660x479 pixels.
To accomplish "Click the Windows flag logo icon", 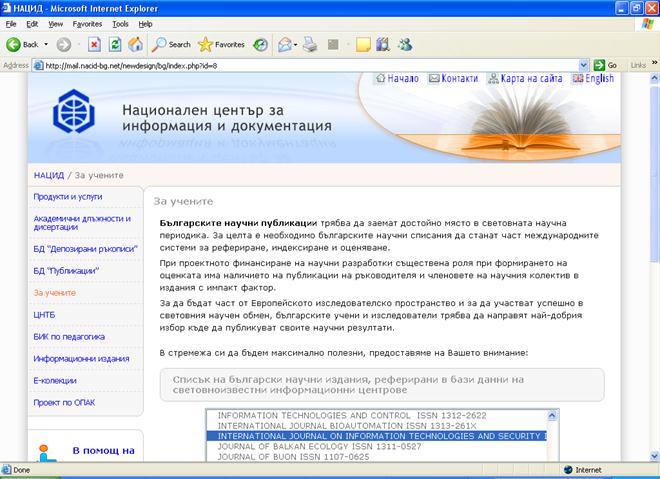I will click(647, 24).
